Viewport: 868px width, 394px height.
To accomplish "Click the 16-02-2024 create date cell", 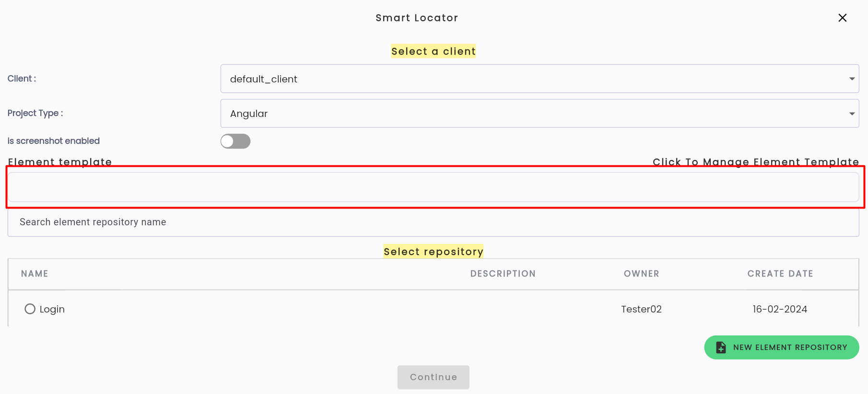I will tap(780, 309).
